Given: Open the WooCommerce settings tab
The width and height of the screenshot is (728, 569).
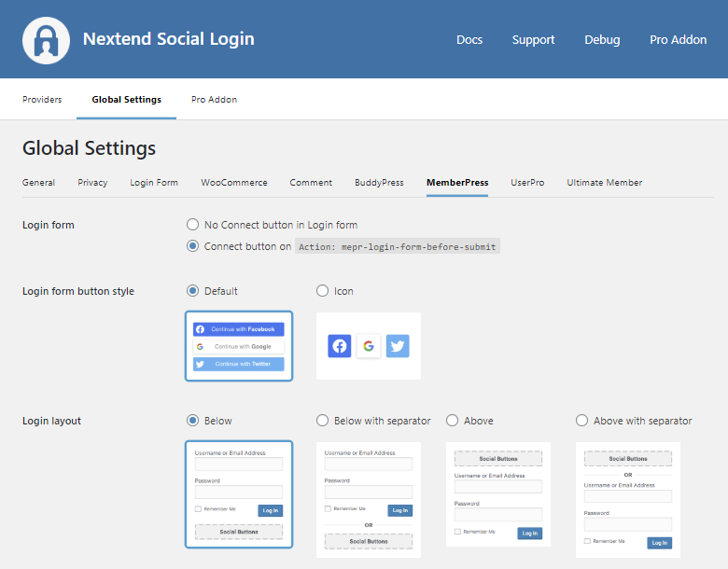Looking at the screenshot, I should (x=234, y=183).
